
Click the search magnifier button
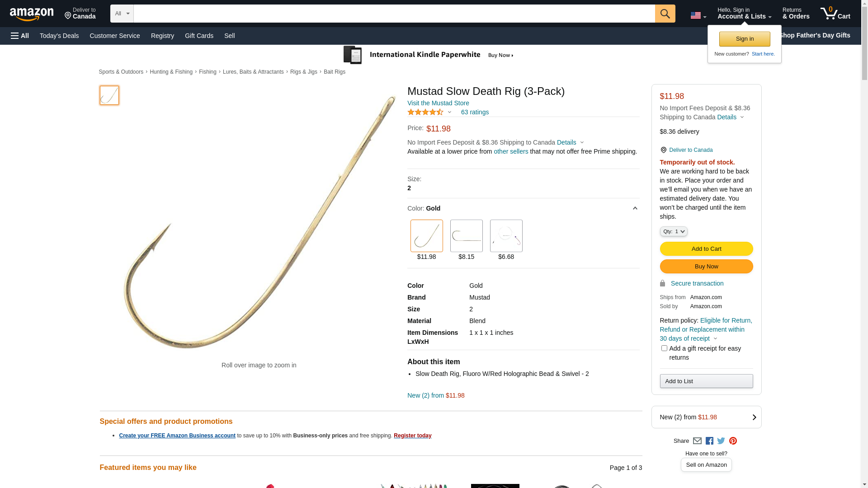[665, 14]
